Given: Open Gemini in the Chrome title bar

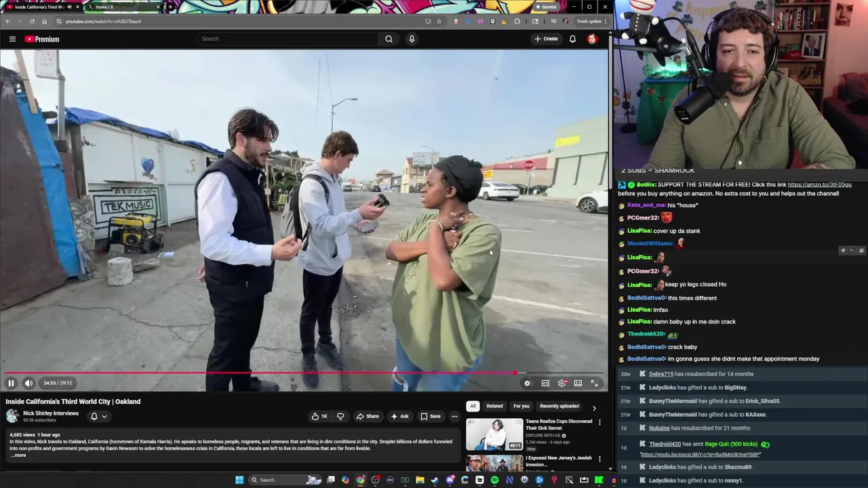Looking at the screenshot, I should 545,7.
